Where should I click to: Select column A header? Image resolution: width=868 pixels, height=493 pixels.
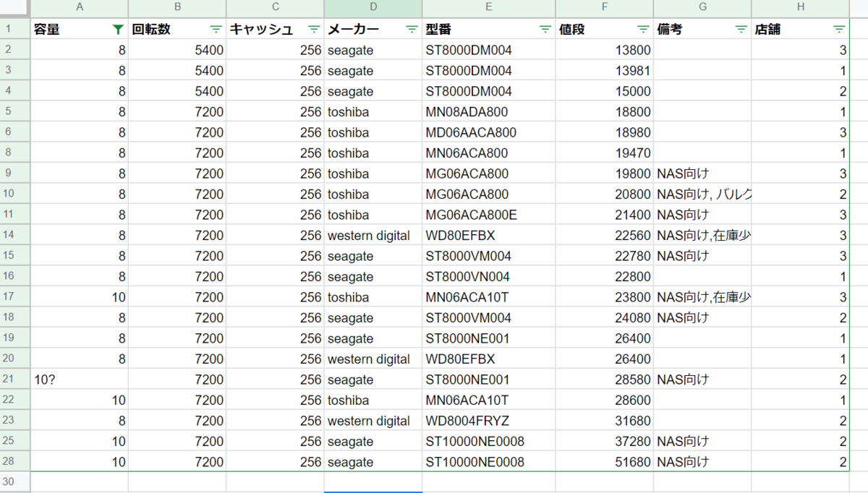coord(80,9)
